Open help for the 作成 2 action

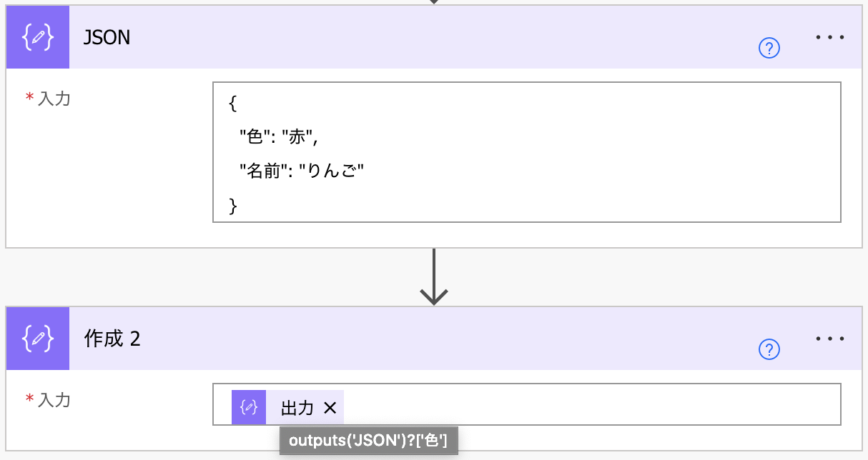769,350
